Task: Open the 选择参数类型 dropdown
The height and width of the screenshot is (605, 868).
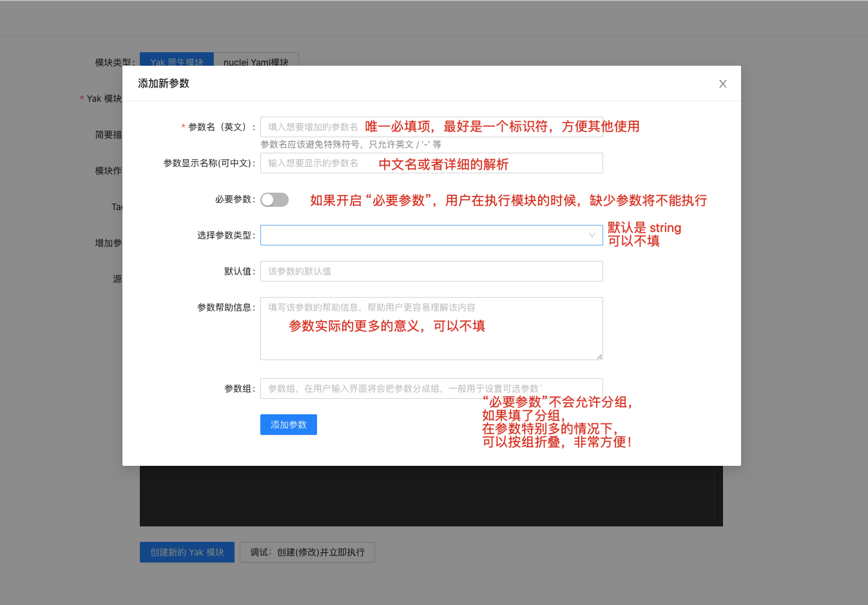Action: click(425, 235)
